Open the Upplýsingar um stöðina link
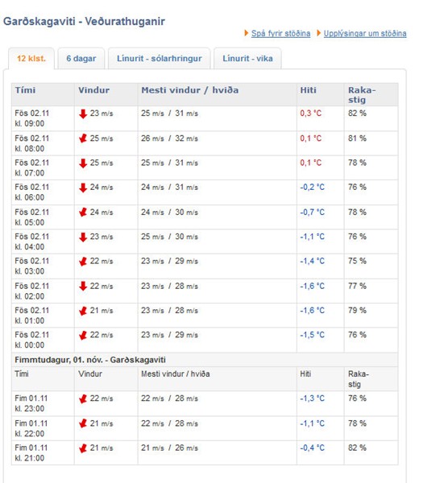The image size is (448, 483). 365,33
